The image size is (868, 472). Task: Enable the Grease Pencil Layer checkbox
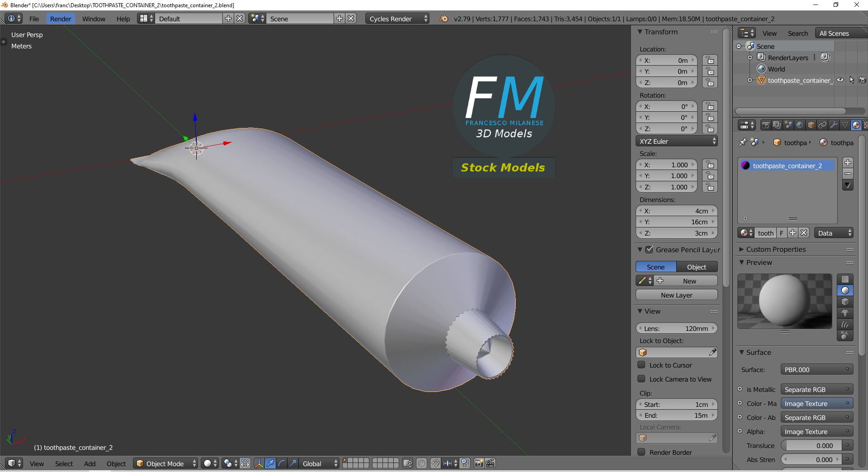(x=649, y=250)
